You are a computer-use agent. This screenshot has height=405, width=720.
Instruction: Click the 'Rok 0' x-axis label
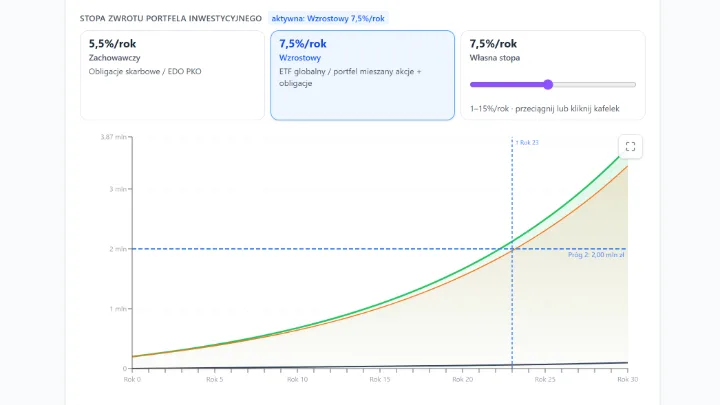pyautogui.click(x=132, y=379)
